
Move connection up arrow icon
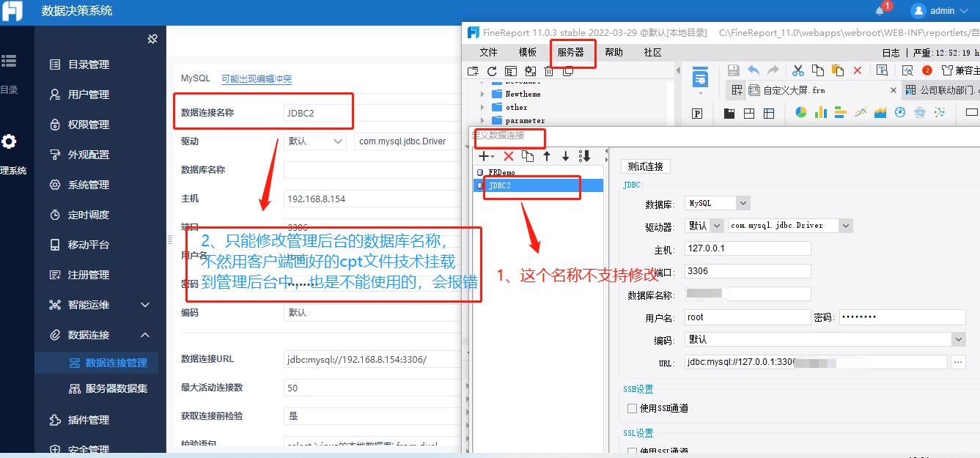(x=546, y=156)
